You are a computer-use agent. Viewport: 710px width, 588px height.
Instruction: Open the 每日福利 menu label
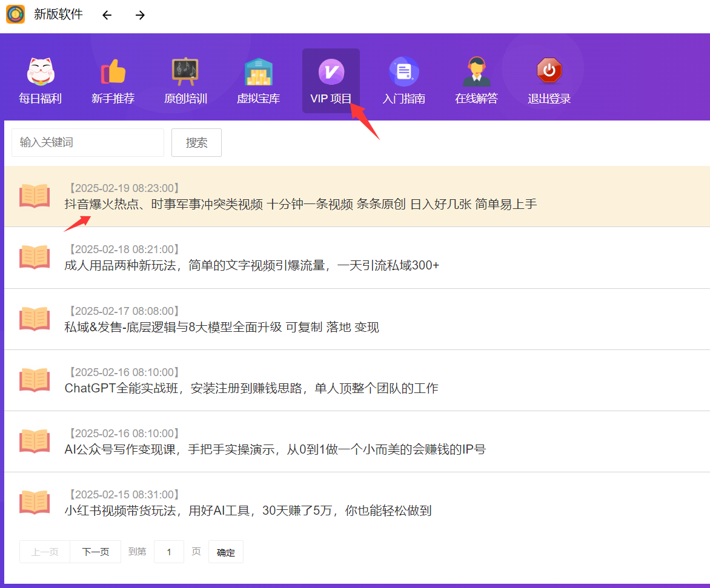pos(41,99)
